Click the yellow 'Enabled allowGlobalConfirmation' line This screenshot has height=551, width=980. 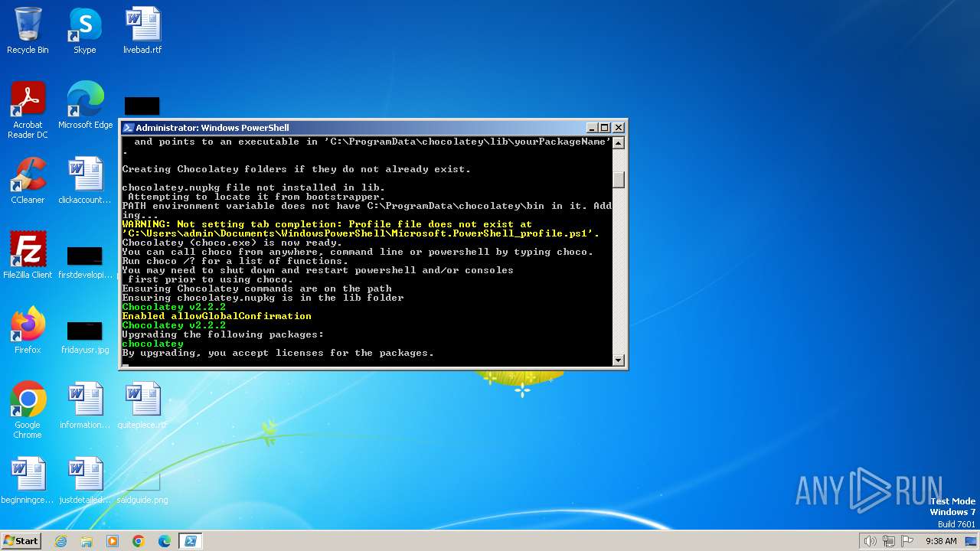217,316
